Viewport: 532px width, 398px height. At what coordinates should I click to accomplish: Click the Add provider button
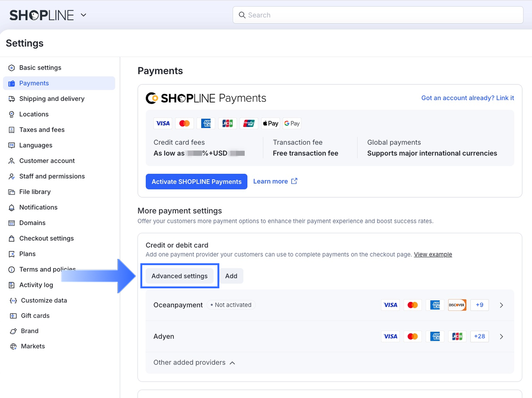pyautogui.click(x=231, y=276)
